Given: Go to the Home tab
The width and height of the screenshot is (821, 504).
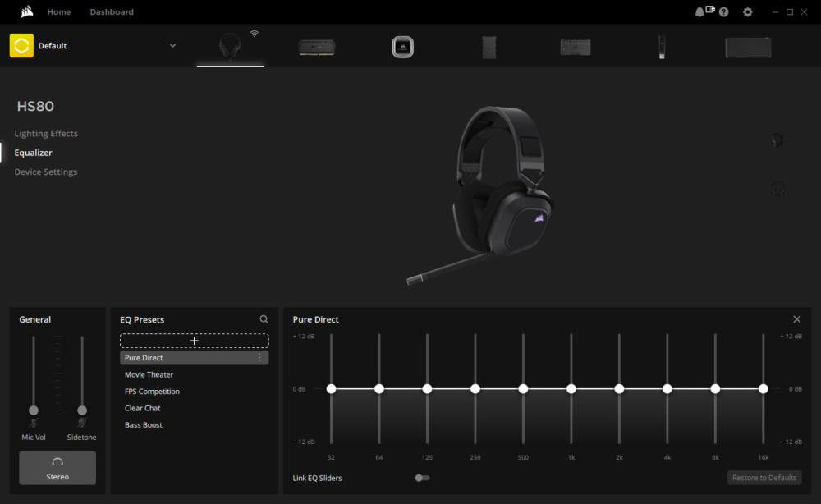Looking at the screenshot, I should pyautogui.click(x=58, y=11).
